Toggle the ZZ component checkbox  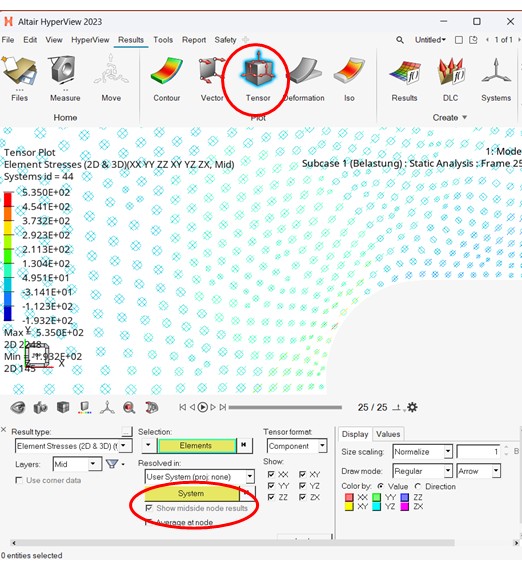271,497
